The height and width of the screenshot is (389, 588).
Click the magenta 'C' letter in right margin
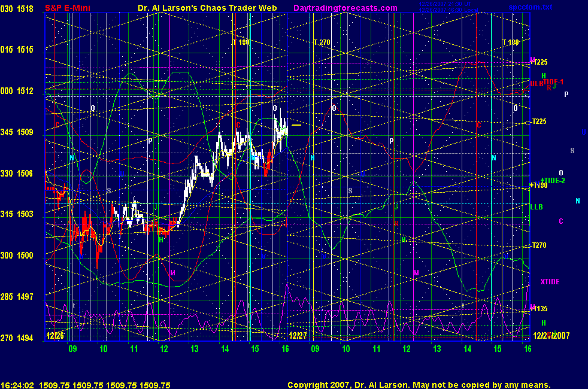pyautogui.click(x=561, y=221)
